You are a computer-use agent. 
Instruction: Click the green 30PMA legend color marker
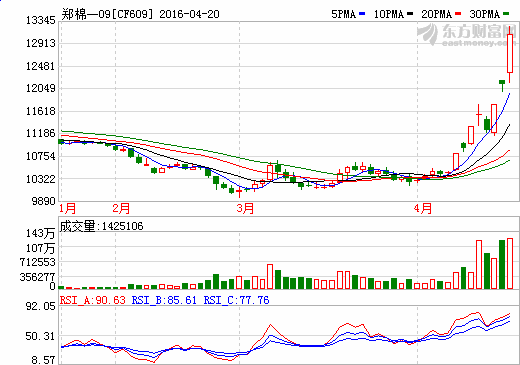tap(506, 14)
